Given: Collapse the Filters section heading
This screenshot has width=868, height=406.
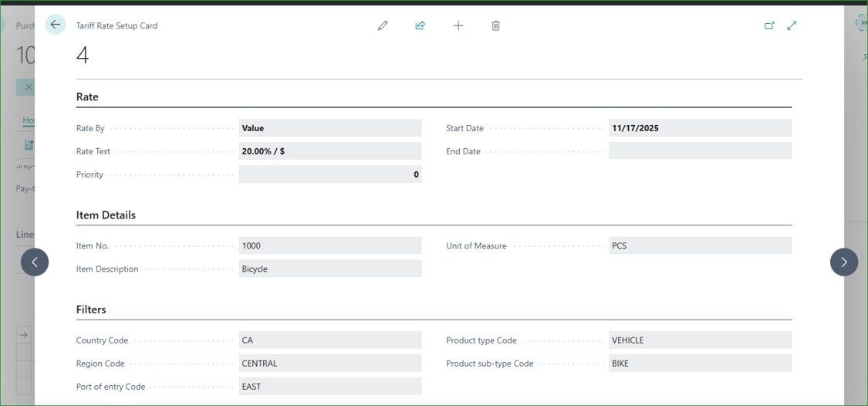Looking at the screenshot, I should click(91, 310).
